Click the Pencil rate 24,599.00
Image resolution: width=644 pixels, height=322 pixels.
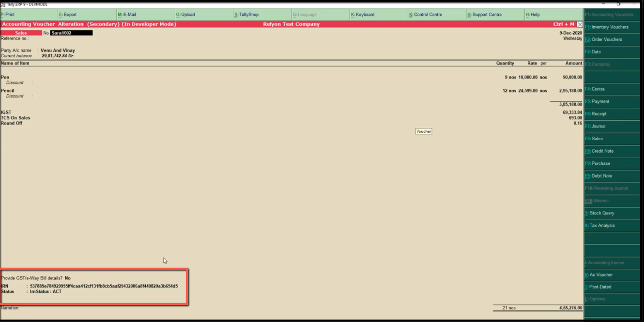[528, 91]
